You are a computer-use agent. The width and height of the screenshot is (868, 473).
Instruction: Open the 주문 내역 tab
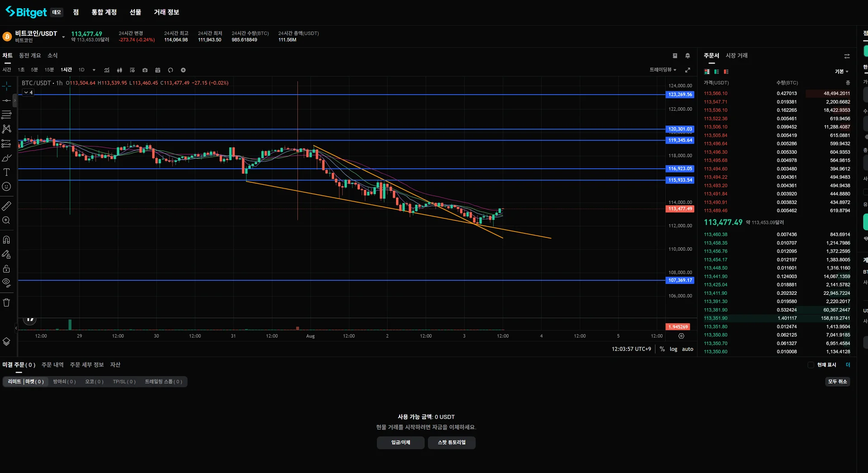pyautogui.click(x=52, y=365)
